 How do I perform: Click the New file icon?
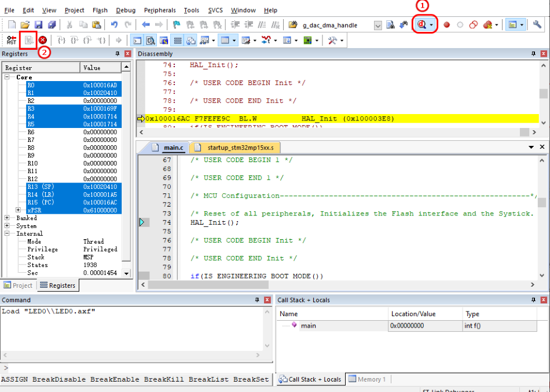(x=12, y=25)
